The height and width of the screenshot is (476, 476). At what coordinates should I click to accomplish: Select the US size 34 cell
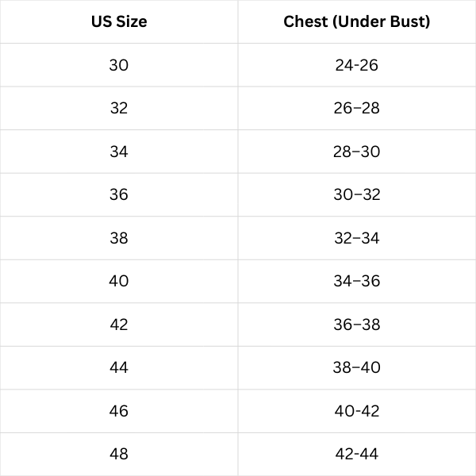click(x=119, y=152)
